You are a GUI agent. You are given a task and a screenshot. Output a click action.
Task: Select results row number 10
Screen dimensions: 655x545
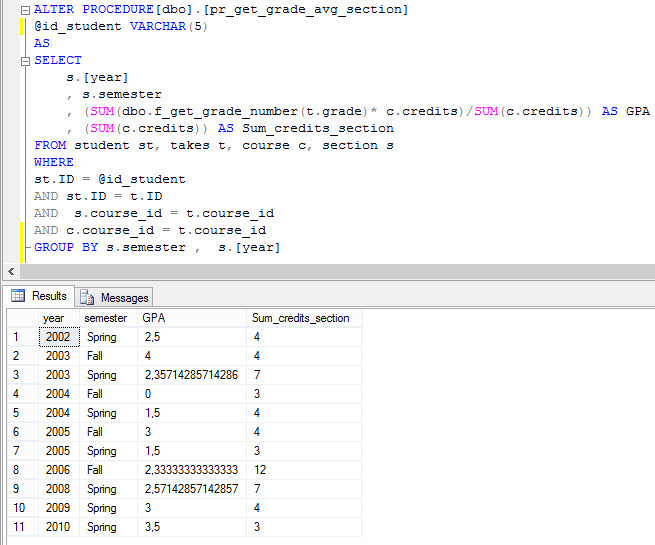23,508
